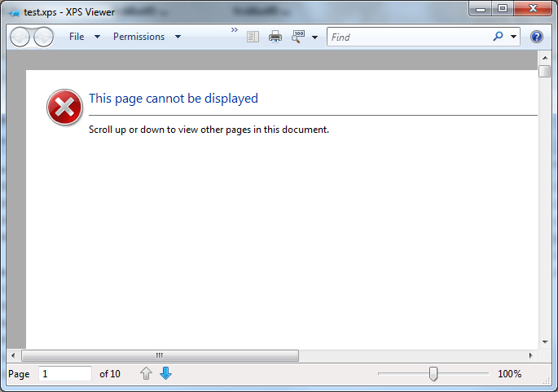Expand the File dropdown arrow

(x=97, y=37)
